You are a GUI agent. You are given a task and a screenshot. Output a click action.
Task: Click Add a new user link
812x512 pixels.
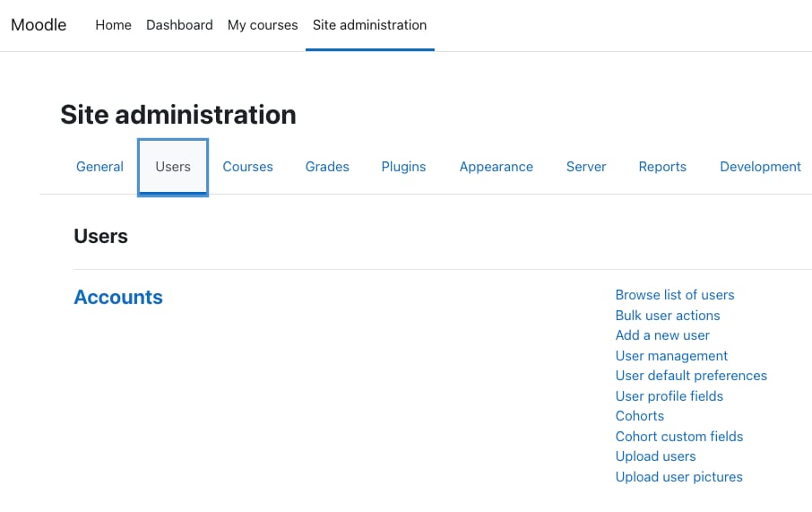662,335
